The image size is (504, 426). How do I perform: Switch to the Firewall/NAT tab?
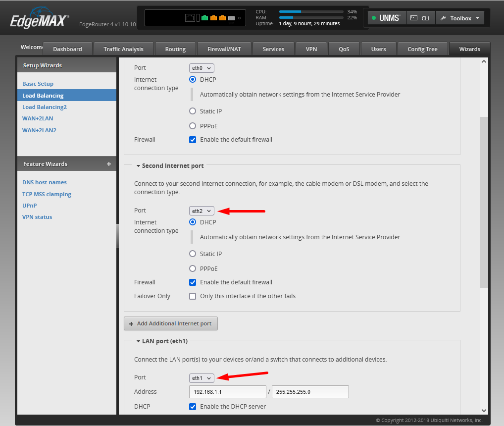[224, 49]
